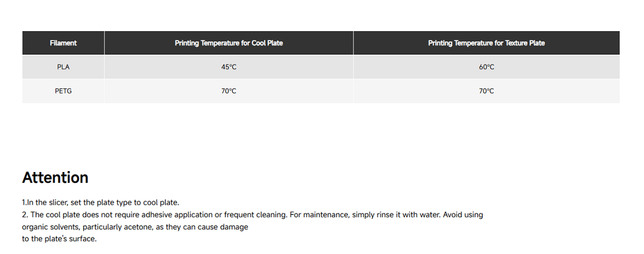Viewport: 644px width, 254px height.
Task: Select the Printing Temperature for Cool Plate header
Action: (229, 43)
